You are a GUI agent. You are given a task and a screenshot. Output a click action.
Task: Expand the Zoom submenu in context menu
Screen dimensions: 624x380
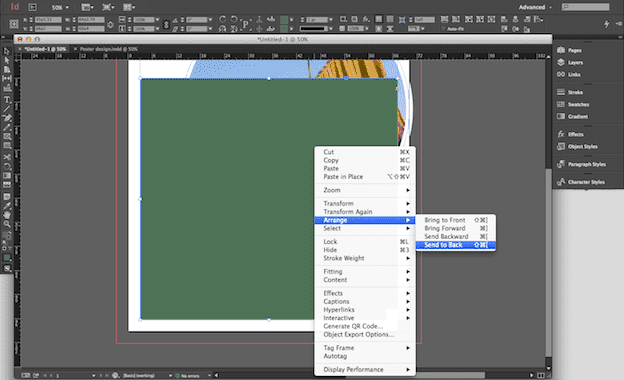365,190
